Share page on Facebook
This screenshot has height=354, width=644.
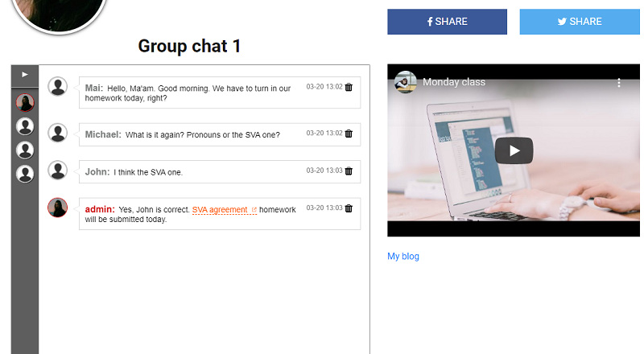coord(447,22)
